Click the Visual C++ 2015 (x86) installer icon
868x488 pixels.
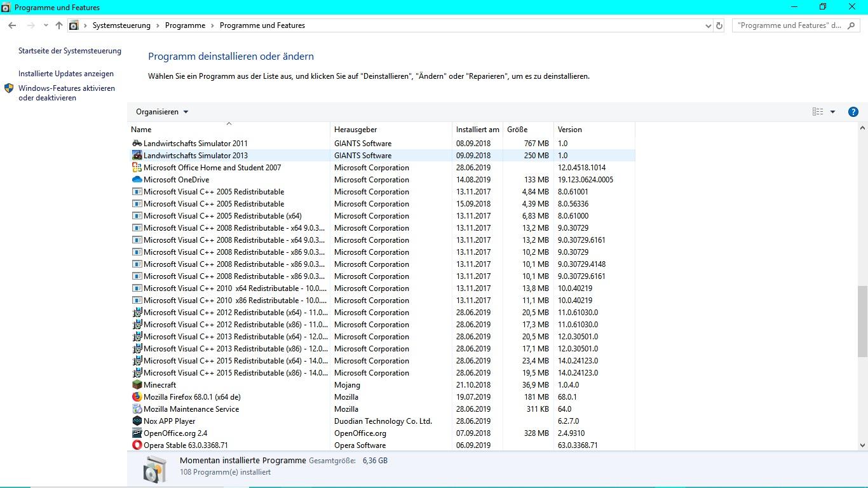pos(137,373)
